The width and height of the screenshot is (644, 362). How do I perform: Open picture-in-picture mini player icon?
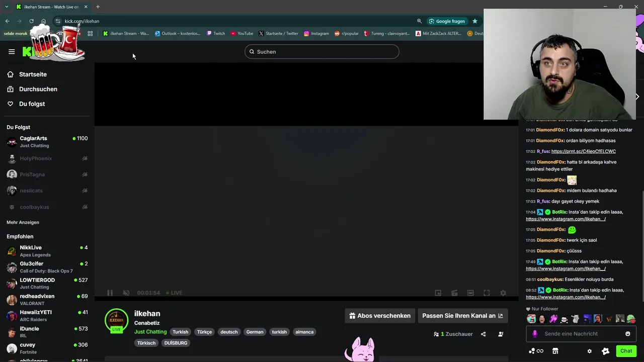pos(438,293)
